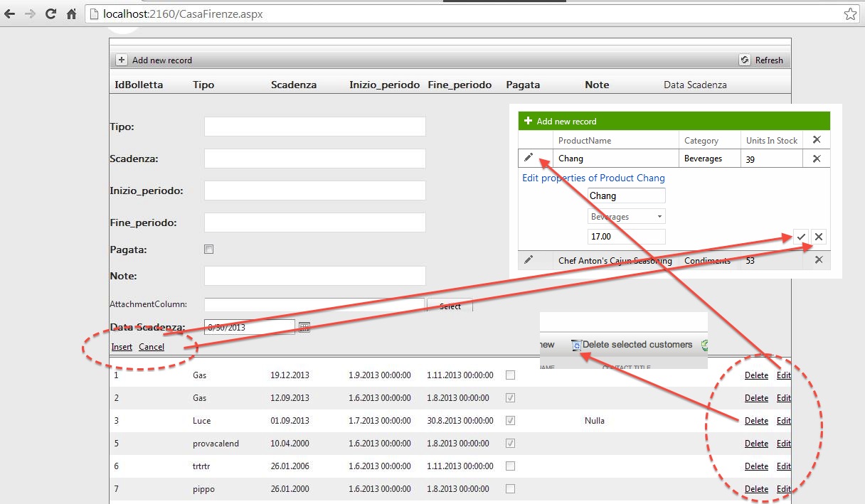Delete the Luce record

click(756, 421)
